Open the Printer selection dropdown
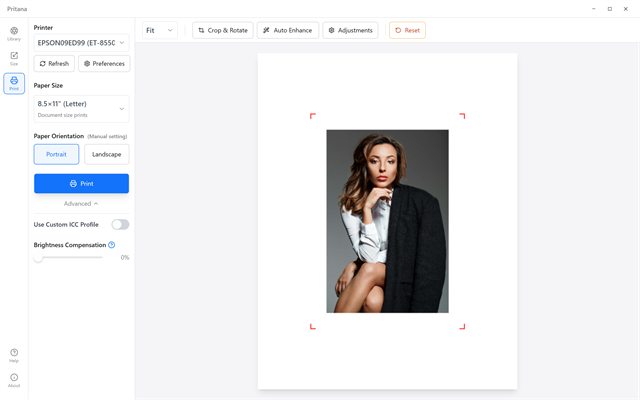The image size is (640, 400). coord(81,43)
